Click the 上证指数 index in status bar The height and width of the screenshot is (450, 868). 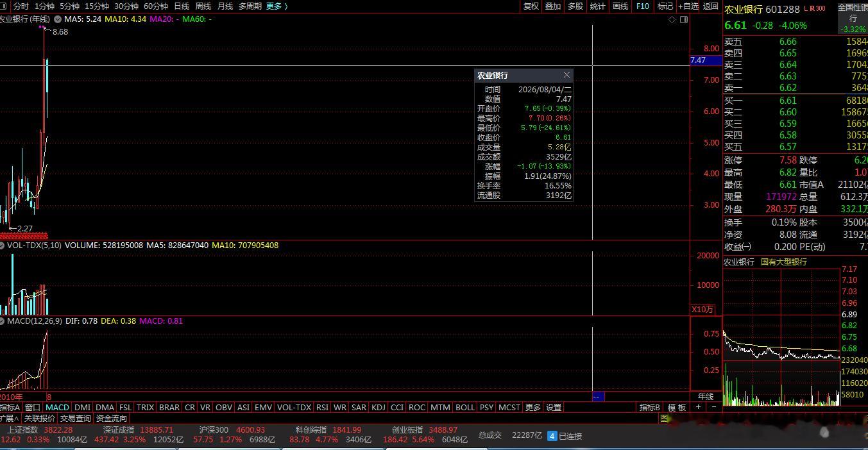pos(21,429)
